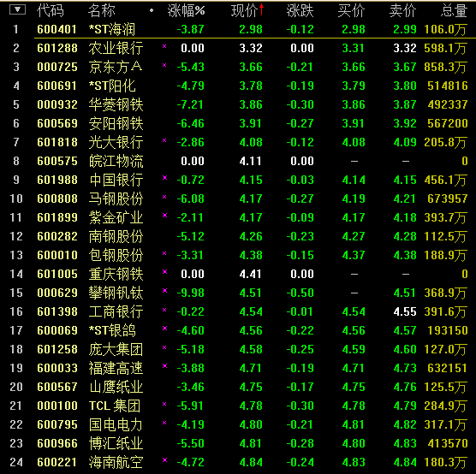
Task: Click the magenta marker beside TCL集团
Action: point(164,404)
